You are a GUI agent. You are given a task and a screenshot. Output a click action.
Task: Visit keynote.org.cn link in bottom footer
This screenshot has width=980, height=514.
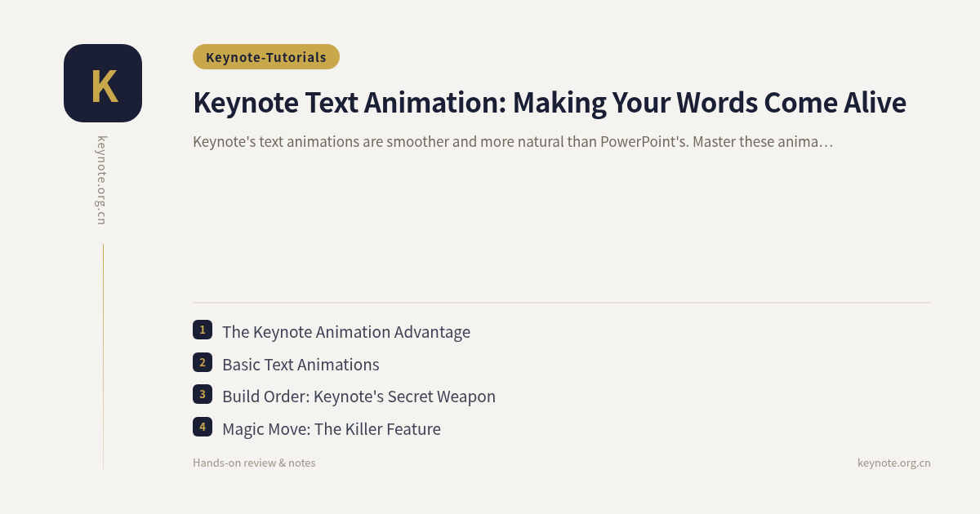[894, 463]
